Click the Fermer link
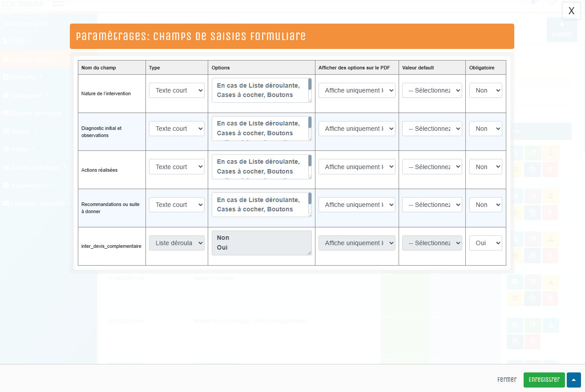This screenshot has width=585, height=392. point(507,380)
